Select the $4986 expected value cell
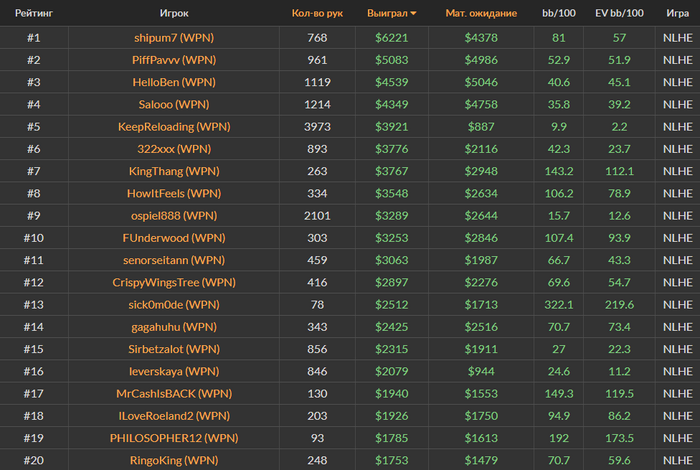Viewport: 700px width, 470px height. [x=481, y=60]
